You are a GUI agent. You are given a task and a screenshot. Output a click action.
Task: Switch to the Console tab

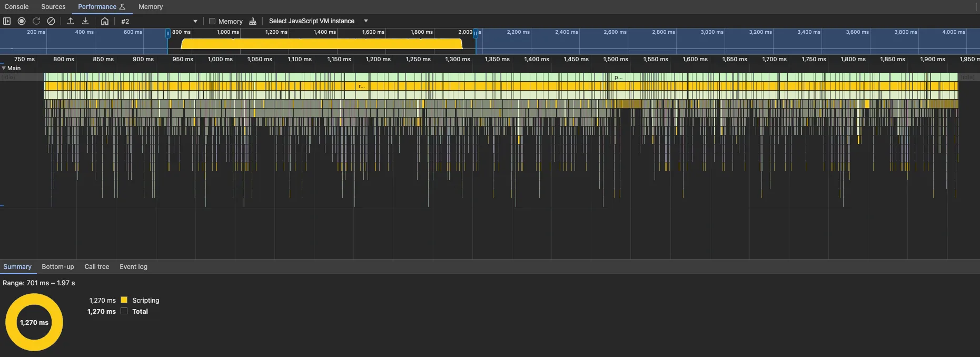[16, 7]
